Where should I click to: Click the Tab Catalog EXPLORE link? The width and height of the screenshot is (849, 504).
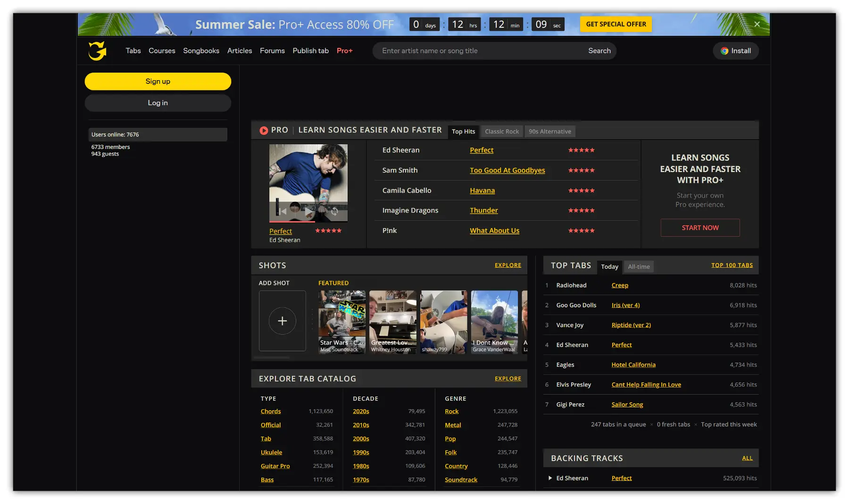pos(508,379)
